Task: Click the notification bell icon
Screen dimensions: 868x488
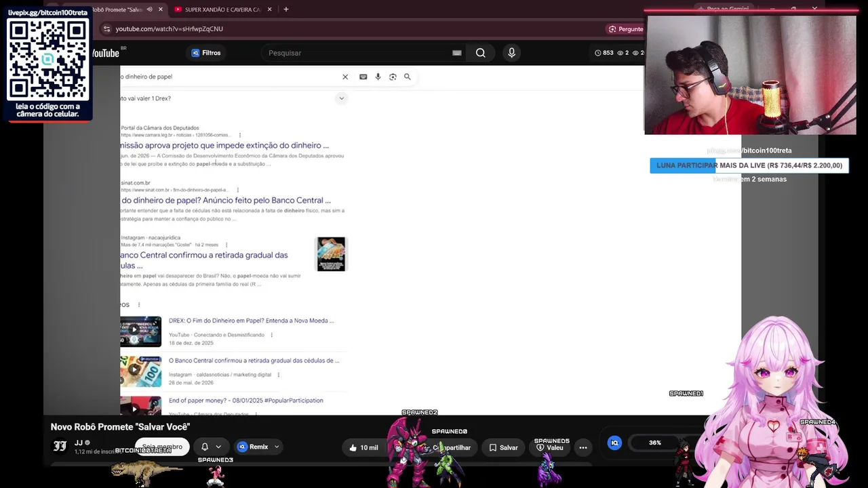Action: [205, 447]
